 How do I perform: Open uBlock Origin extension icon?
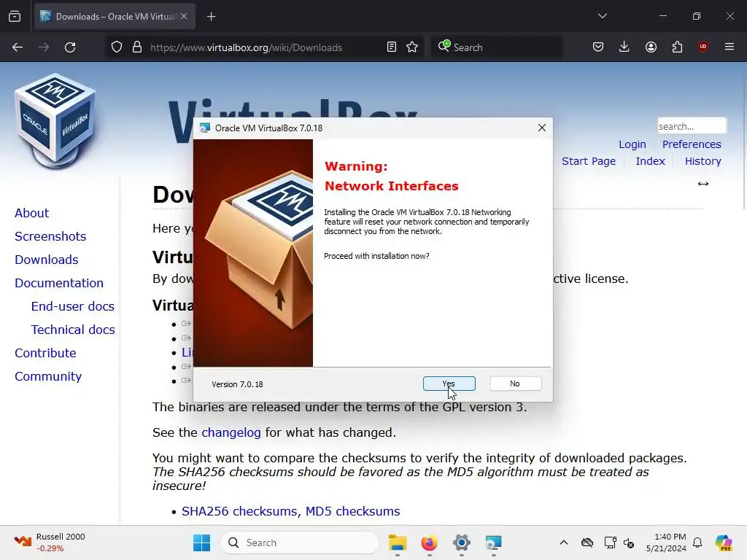point(703,47)
